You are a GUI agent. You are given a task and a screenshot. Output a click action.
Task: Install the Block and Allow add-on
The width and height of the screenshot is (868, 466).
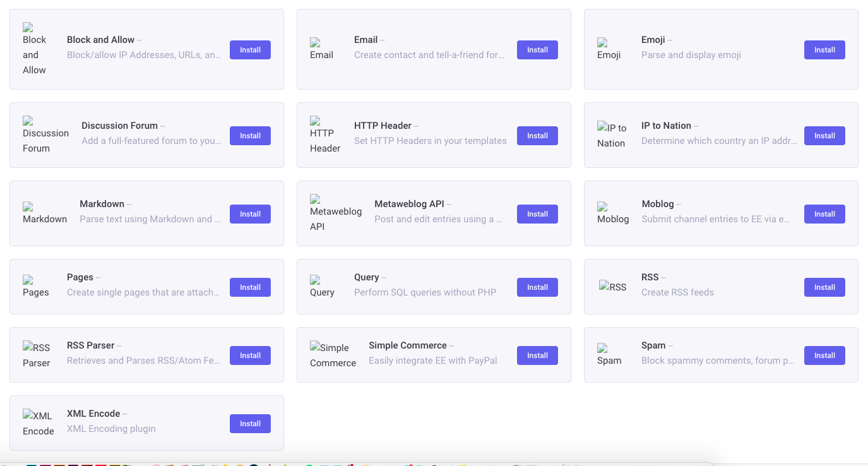click(x=250, y=50)
